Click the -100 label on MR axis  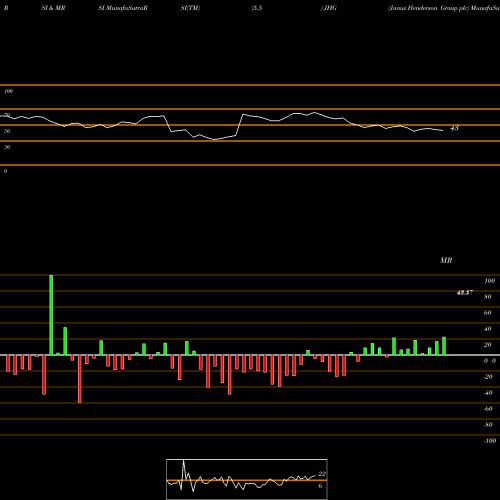(x=490, y=441)
